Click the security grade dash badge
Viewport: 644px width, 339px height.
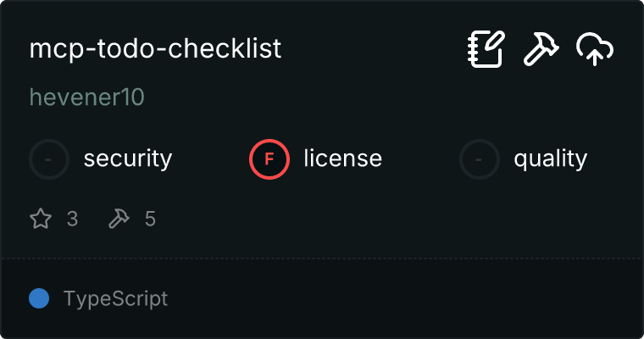tap(49, 158)
